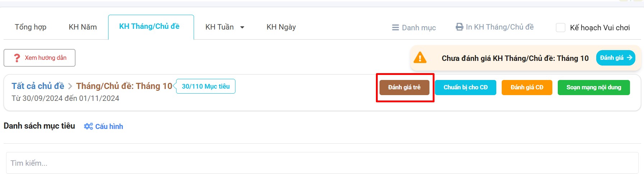Select the KH Ngày tab

pos(281,27)
